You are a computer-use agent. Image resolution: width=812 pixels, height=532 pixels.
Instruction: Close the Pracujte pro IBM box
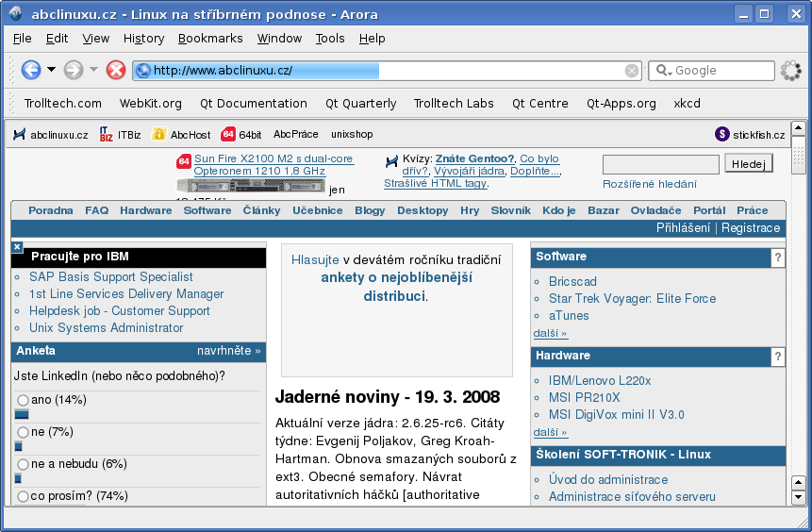[17, 247]
